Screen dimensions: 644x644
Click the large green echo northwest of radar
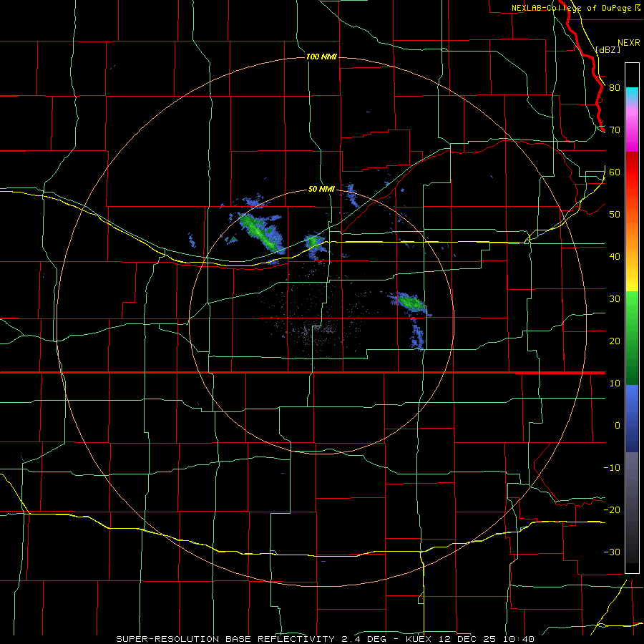tap(261, 233)
